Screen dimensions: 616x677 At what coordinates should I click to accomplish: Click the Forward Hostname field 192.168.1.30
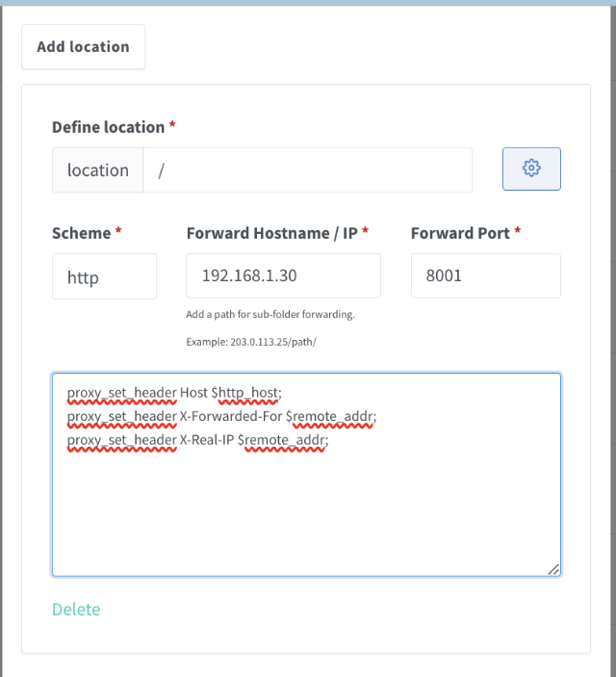coord(283,275)
